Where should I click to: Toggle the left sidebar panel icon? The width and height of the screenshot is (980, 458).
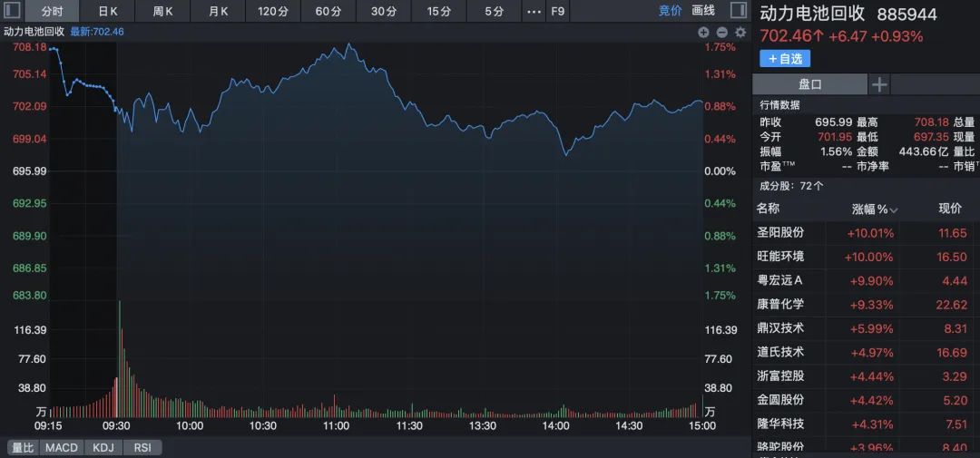click(x=13, y=11)
